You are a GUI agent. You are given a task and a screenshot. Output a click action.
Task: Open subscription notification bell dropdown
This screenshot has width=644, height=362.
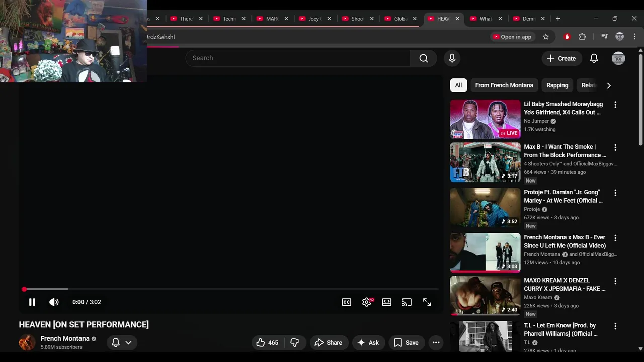point(121,343)
